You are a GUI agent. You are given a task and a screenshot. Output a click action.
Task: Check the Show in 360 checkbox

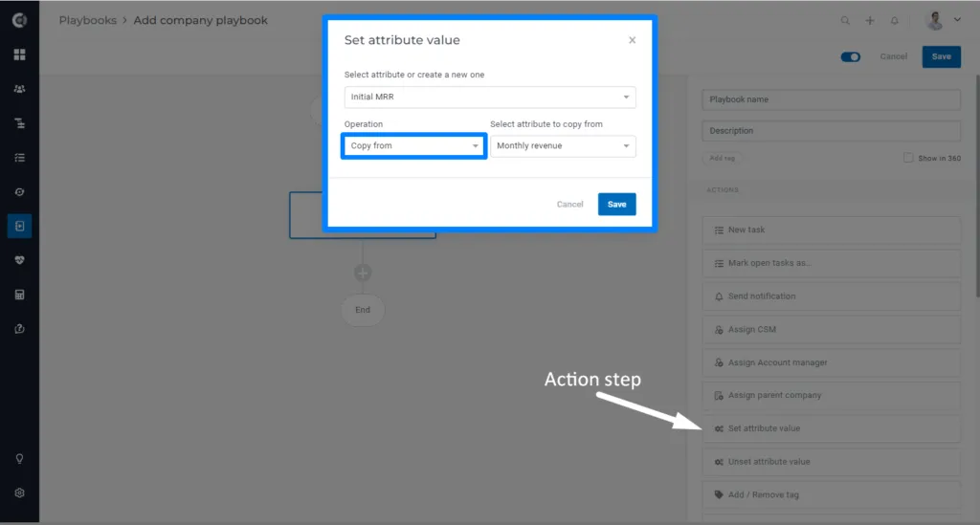(x=908, y=158)
